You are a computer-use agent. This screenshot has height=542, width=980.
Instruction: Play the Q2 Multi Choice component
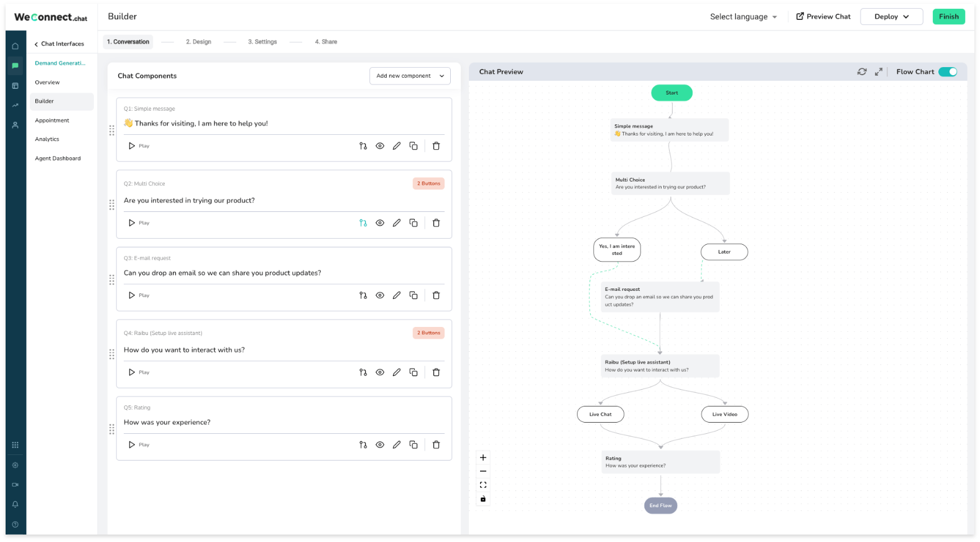pos(139,223)
